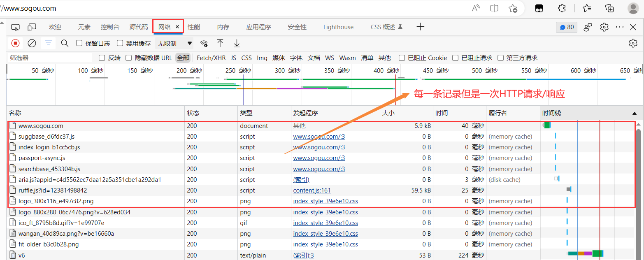Switch to 元素 tab
This screenshot has height=260, width=644.
pos(84,27)
